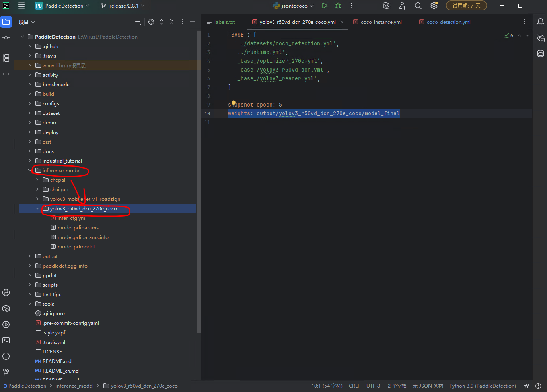Viewport: 547px width, 392px height.
Task: Open editor tabs options menu
Action: click(525, 22)
